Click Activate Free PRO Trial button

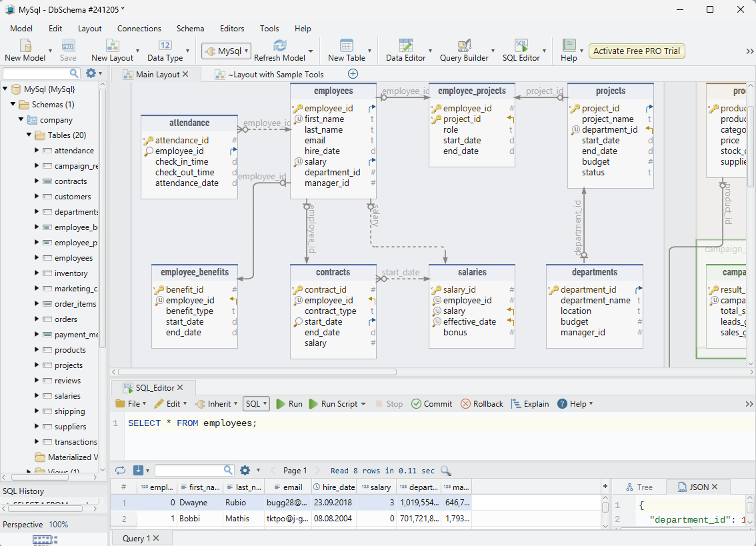(x=637, y=51)
